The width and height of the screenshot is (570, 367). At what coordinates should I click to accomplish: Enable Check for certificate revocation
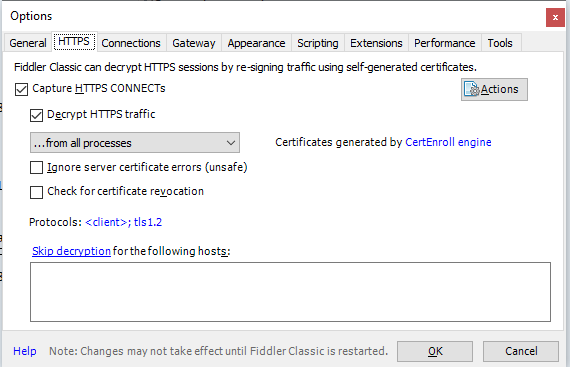pos(36,192)
